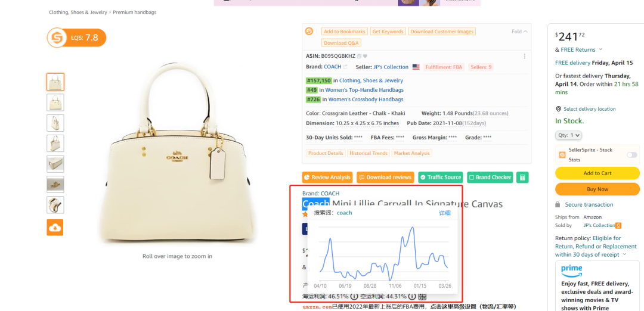Add the handbag to cart
This screenshot has width=644, height=311.
tap(597, 173)
